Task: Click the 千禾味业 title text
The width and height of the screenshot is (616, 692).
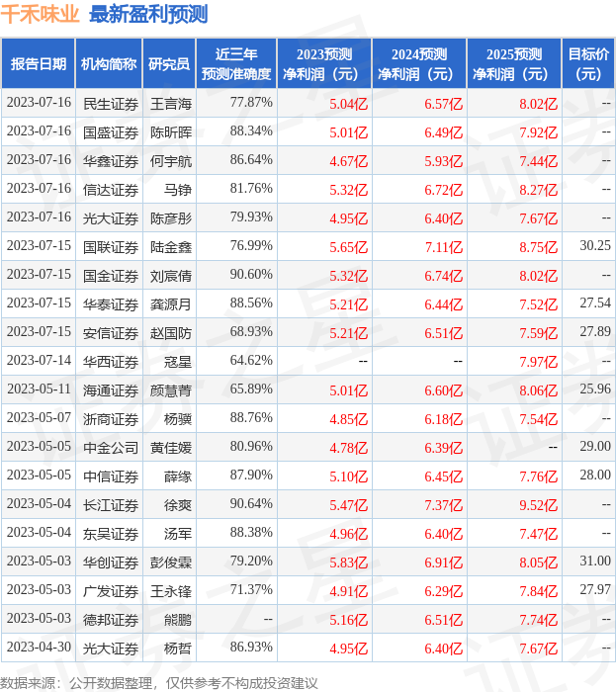Action: coord(40,14)
